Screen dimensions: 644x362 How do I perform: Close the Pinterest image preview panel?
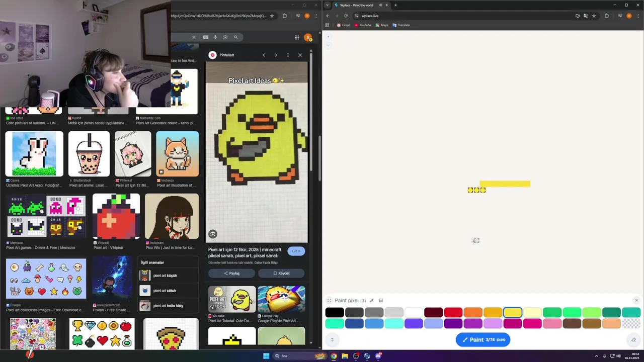(300, 55)
